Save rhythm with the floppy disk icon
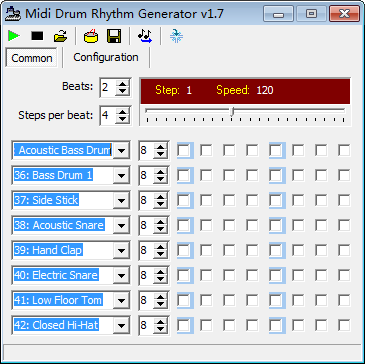 click(114, 36)
